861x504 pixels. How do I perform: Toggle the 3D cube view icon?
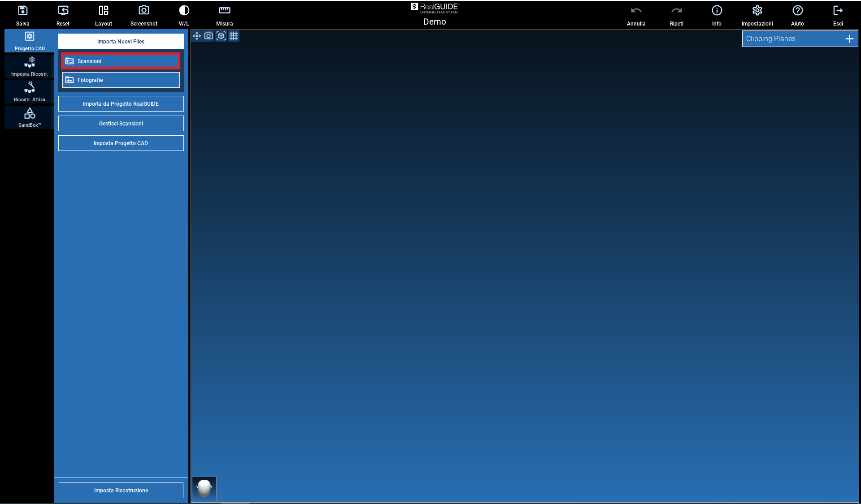pos(221,36)
